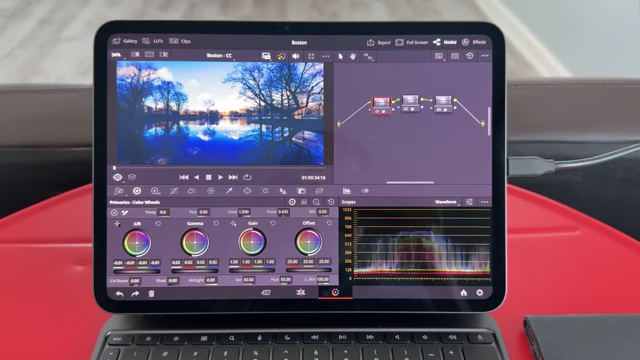Open the Tracker palette

click(265, 191)
